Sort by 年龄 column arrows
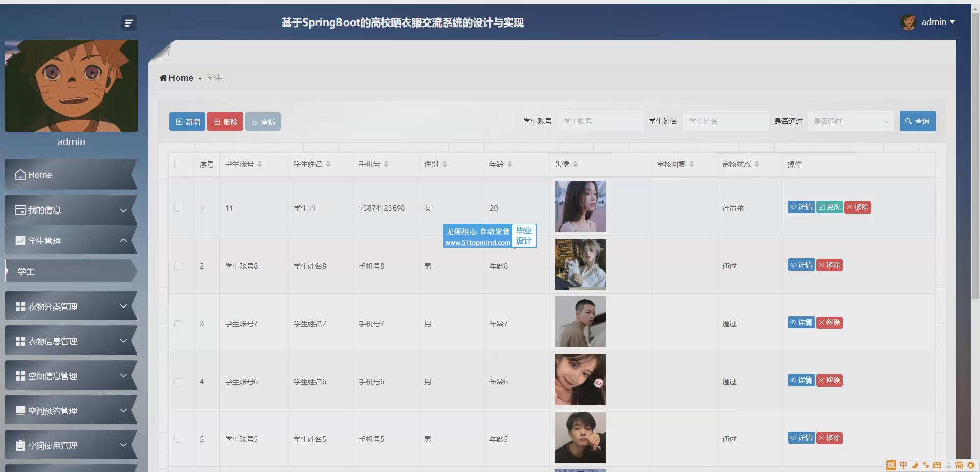Screen dimensions: 980x472 510,164
